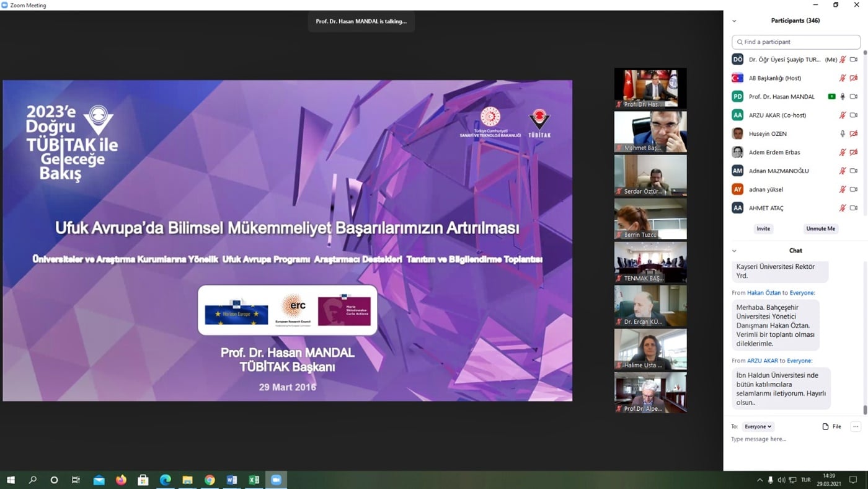Image resolution: width=868 pixels, height=489 pixels.
Task: Click camera icon for Adnan MAZMANOĞLU
Action: pyautogui.click(x=854, y=171)
